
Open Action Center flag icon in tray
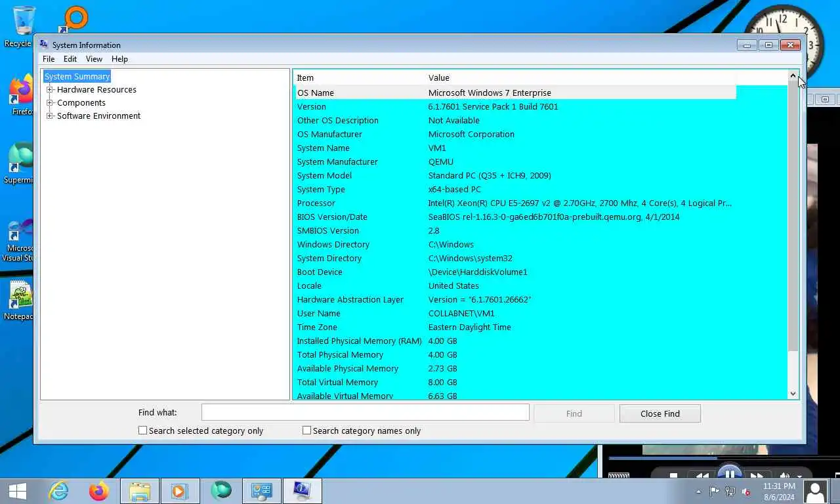pyautogui.click(x=714, y=492)
